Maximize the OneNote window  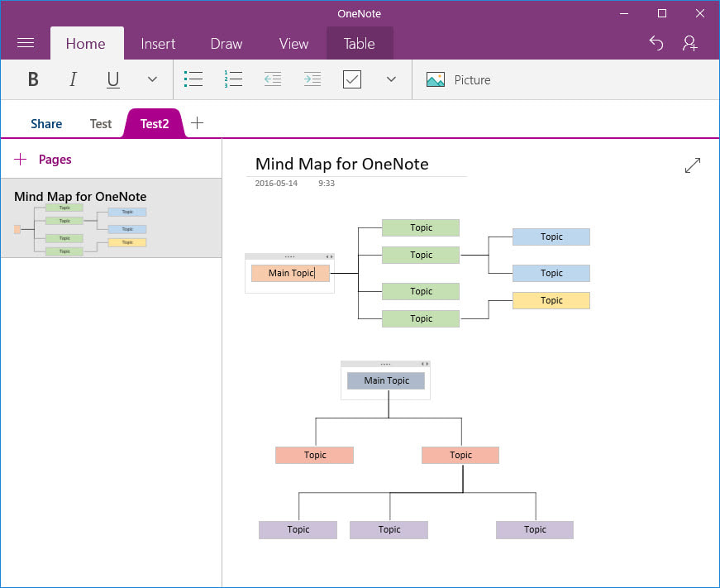[661, 13]
